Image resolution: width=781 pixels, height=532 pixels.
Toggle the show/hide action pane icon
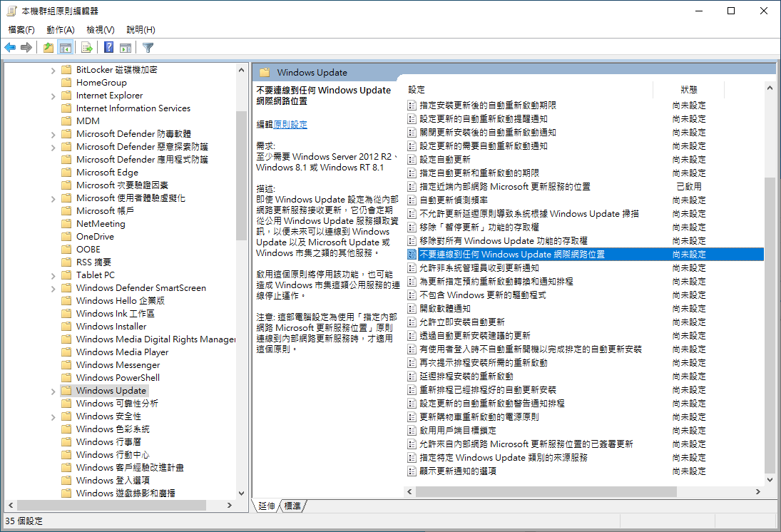coord(126,47)
